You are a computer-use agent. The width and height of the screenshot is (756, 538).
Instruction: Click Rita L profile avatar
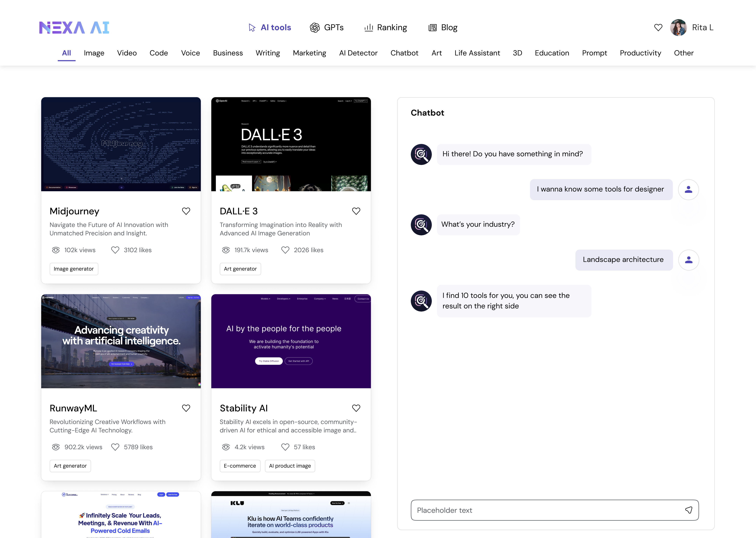pyautogui.click(x=678, y=27)
